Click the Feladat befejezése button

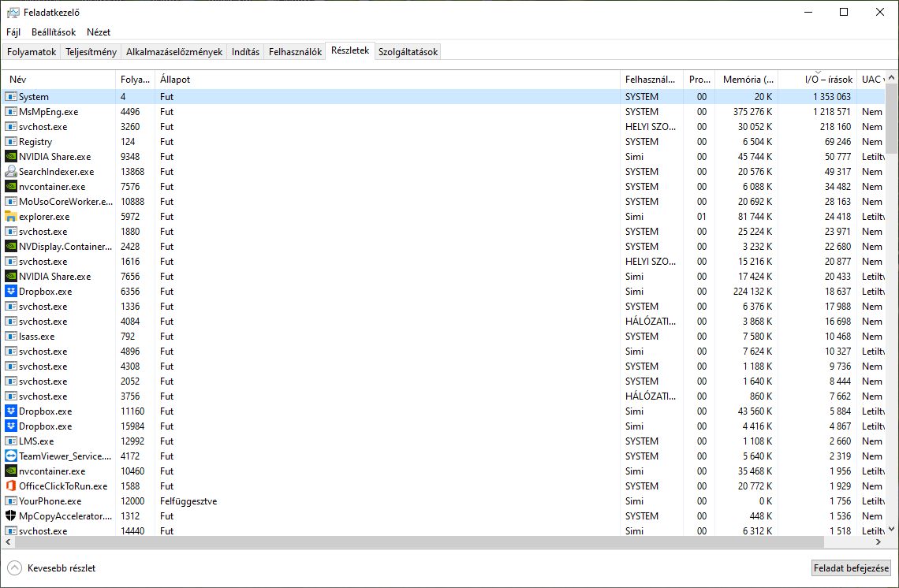(852, 568)
